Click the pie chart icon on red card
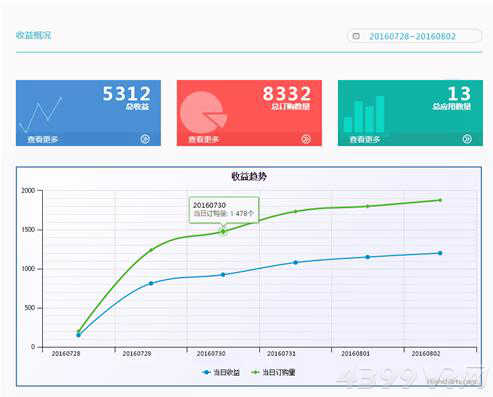 point(203,113)
